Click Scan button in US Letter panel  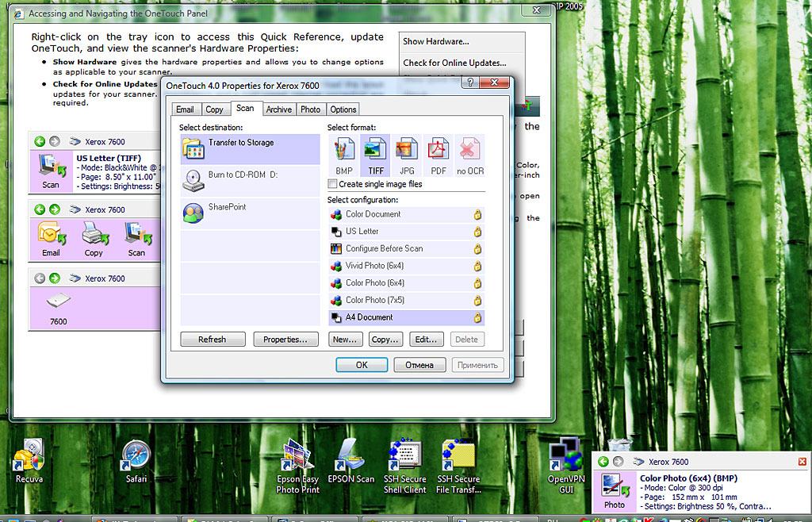(x=51, y=171)
